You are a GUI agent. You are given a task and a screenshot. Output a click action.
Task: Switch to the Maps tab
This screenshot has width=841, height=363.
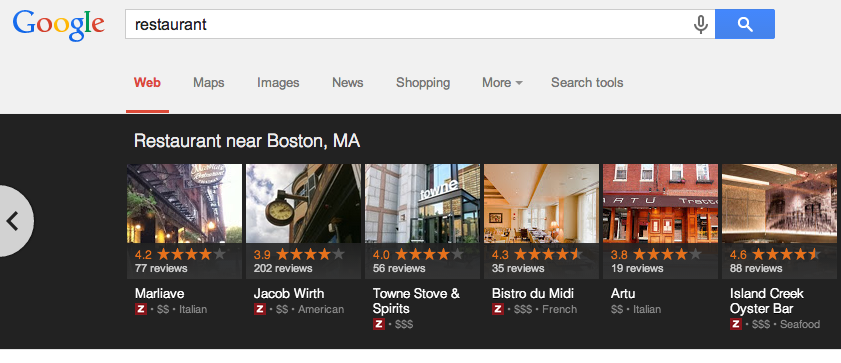[209, 83]
